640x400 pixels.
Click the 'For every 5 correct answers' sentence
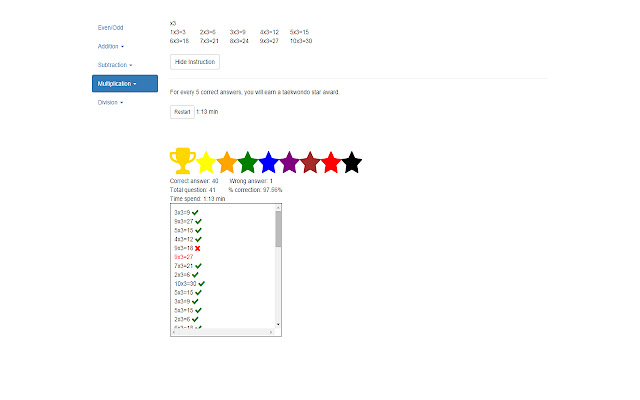pyautogui.click(x=254, y=92)
